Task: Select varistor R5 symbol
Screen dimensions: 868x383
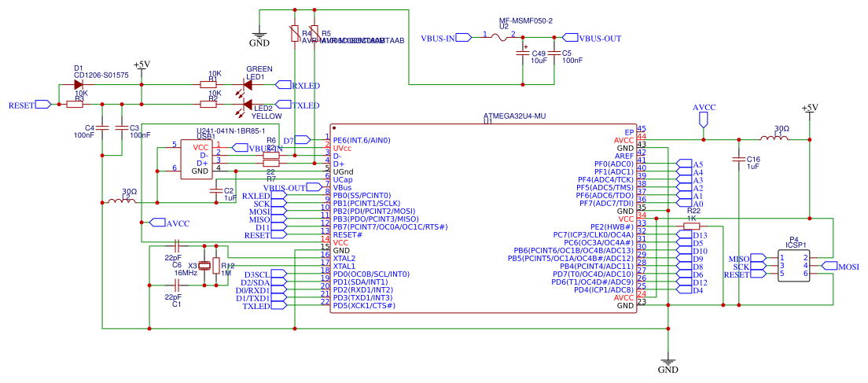Action: (314, 35)
